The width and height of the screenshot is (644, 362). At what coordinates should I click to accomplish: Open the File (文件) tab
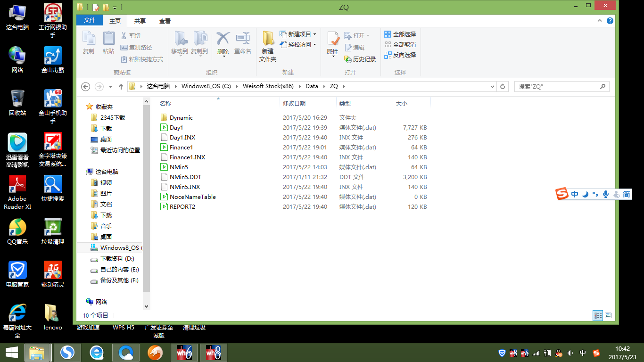coord(90,20)
